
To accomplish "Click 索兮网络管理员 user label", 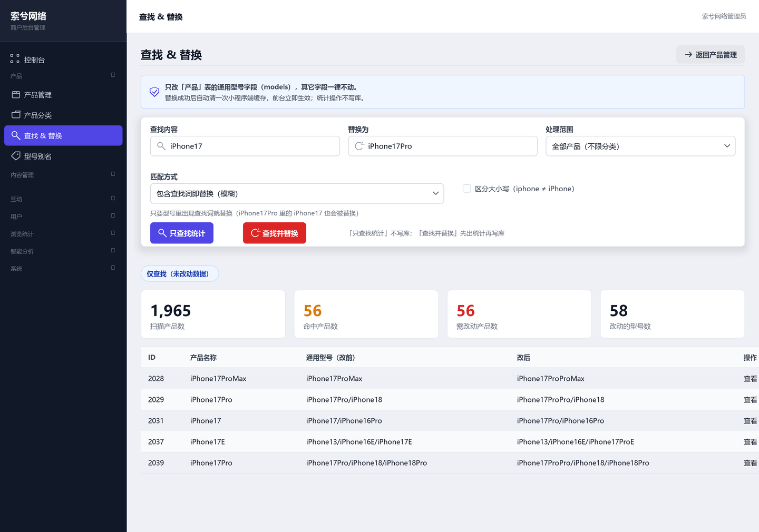I will (724, 16).
